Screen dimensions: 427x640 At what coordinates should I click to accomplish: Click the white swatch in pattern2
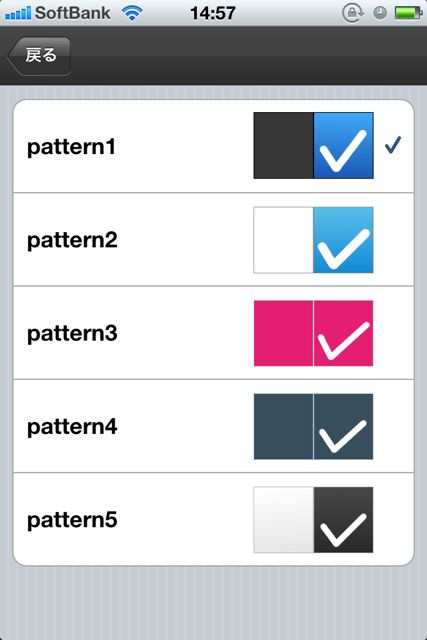point(283,240)
